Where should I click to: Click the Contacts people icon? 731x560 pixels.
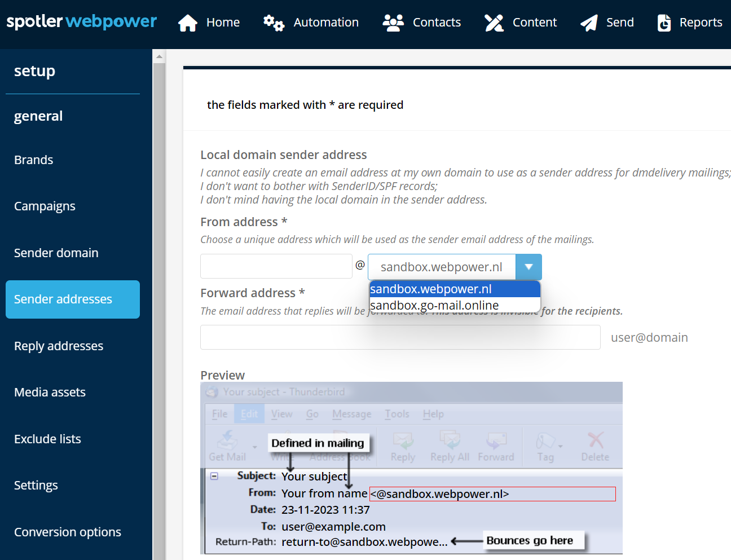pyautogui.click(x=393, y=23)
